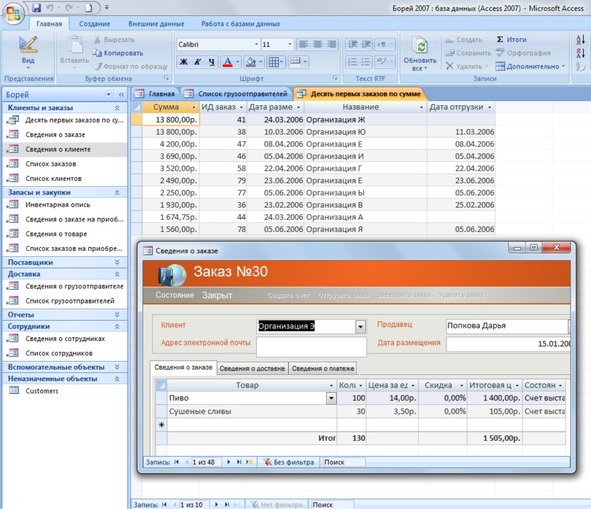Save via quick access floppy icon

37,8
